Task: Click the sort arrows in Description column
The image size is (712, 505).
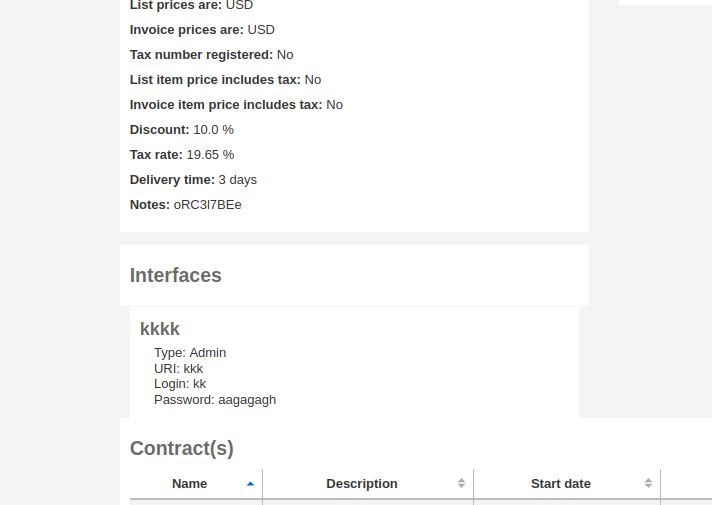Action: tap(461, 484)
